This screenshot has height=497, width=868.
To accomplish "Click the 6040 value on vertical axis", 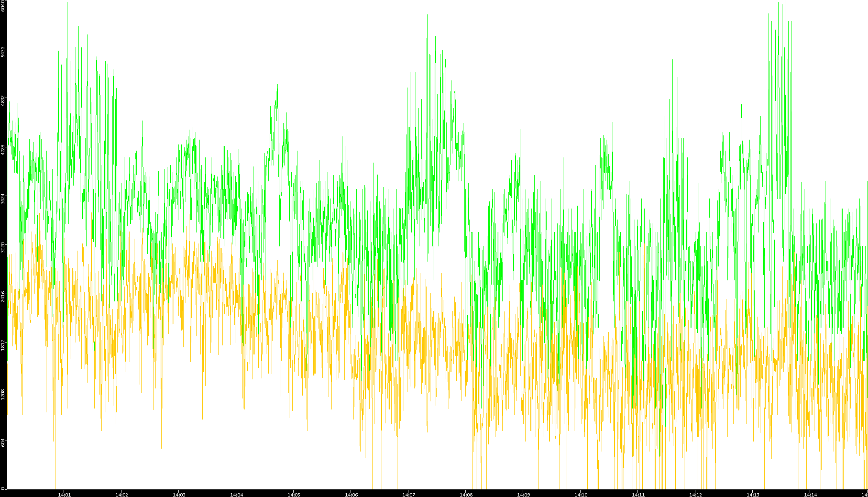I will 3,6.
